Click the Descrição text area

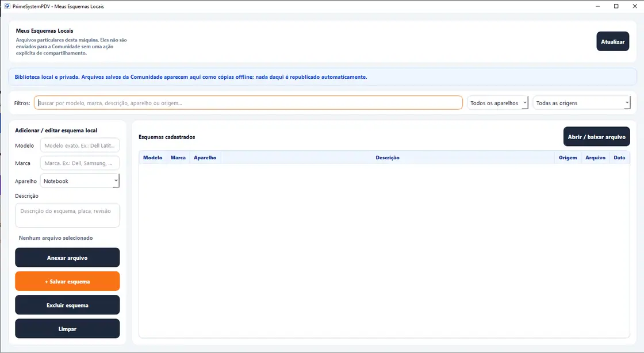point(67,215)
